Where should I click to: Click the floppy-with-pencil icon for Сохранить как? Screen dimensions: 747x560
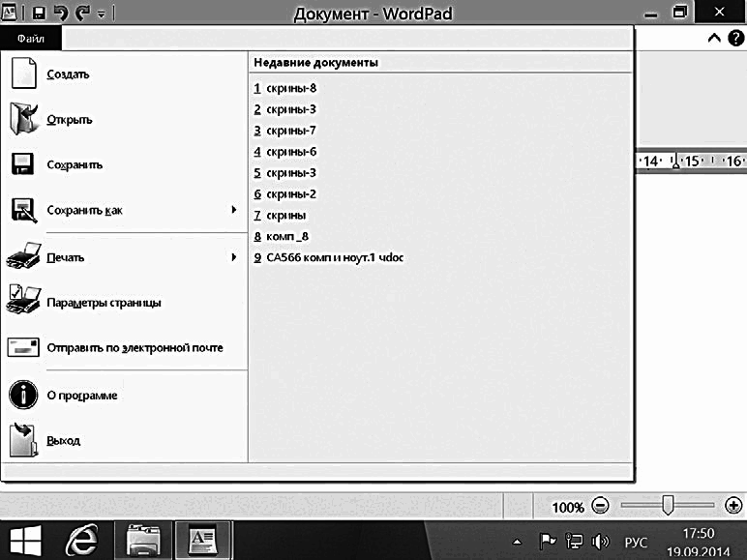point(24,210)
